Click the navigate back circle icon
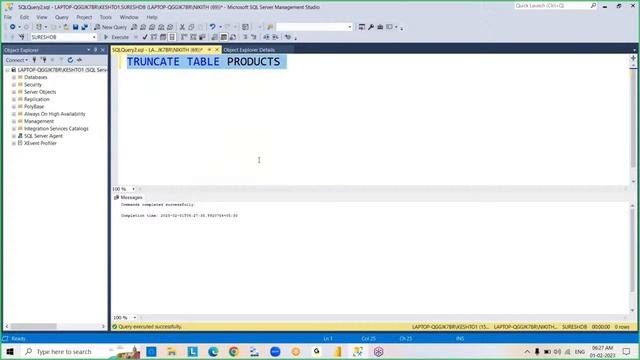 pyautogui.click(x=13, y=27)
